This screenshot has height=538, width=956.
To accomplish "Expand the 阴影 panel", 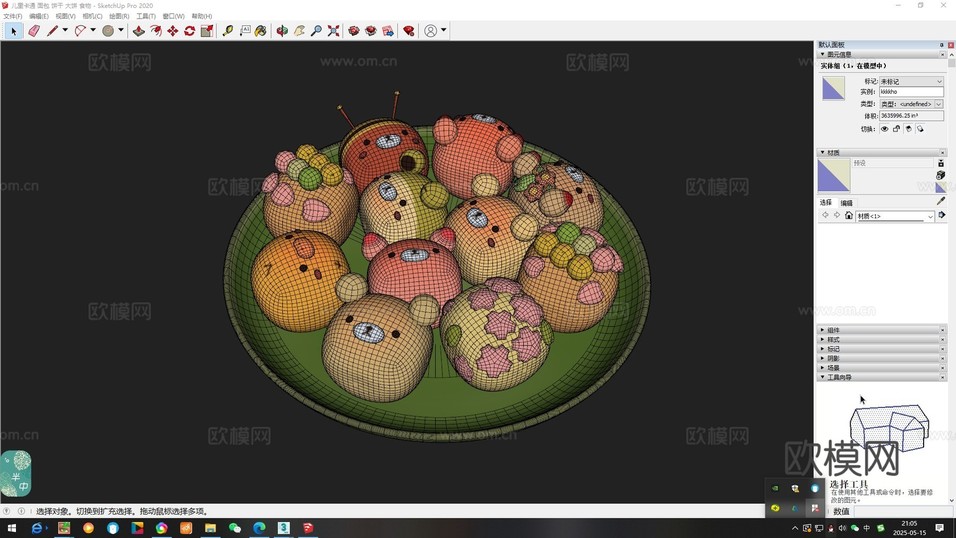I will [822, 358].
